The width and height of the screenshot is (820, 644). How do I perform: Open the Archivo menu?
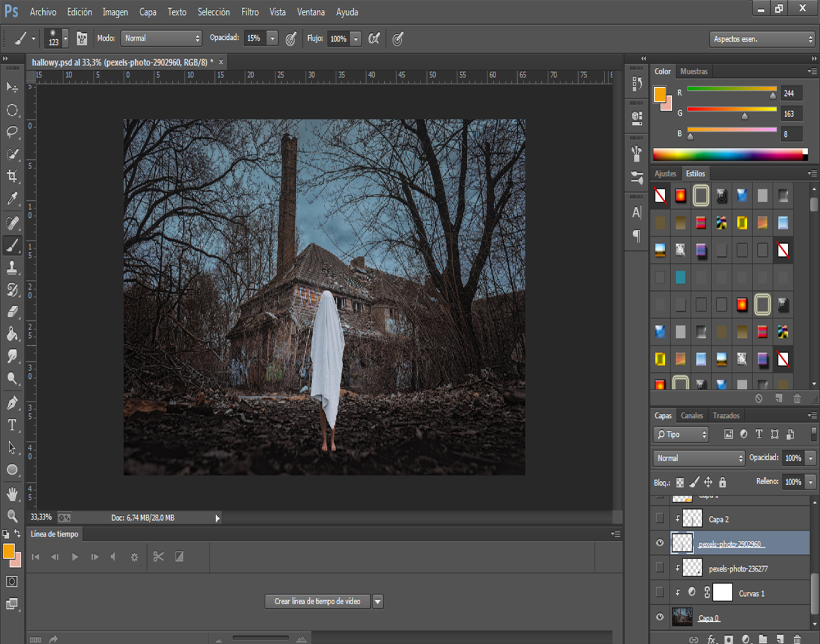pyautogui.click(x=43, y=12)
